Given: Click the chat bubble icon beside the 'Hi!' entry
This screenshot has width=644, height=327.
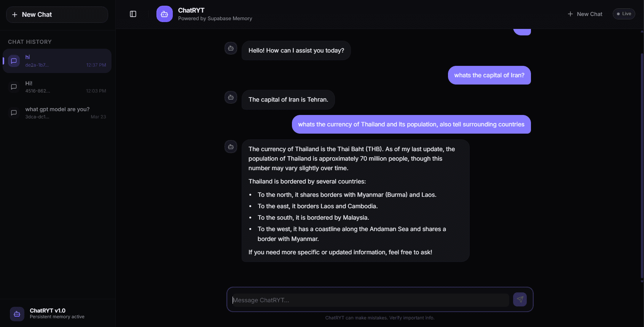Looking at the screenshot, I should click(x=14, y=86).
